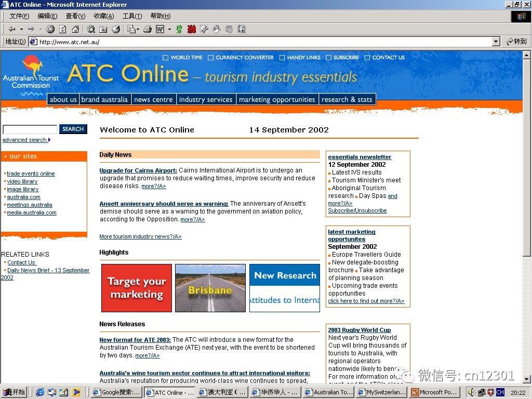The width and height of the screenshot is (532, 399).
Task: Open the 'advanced search' link
Action: click(24, 140)
